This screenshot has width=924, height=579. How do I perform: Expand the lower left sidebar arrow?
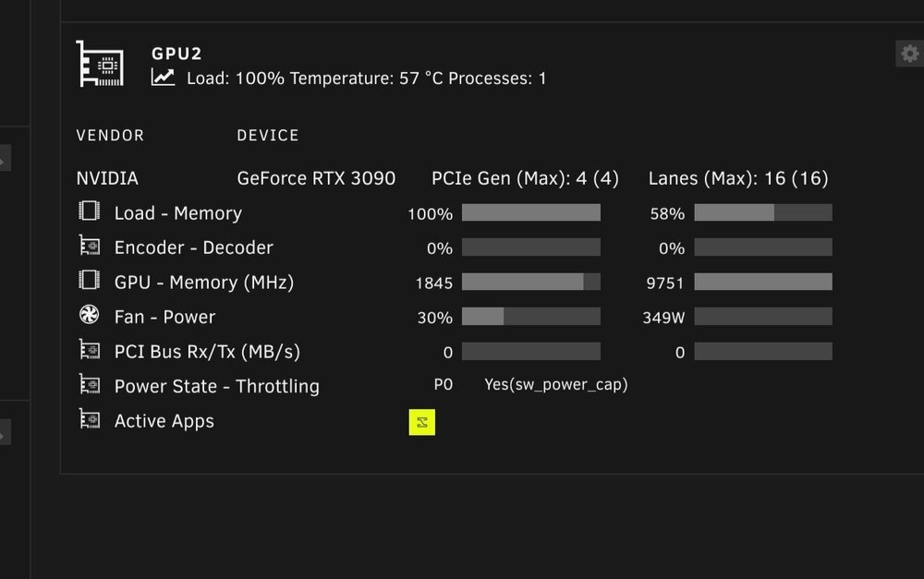tap(4, 432)
